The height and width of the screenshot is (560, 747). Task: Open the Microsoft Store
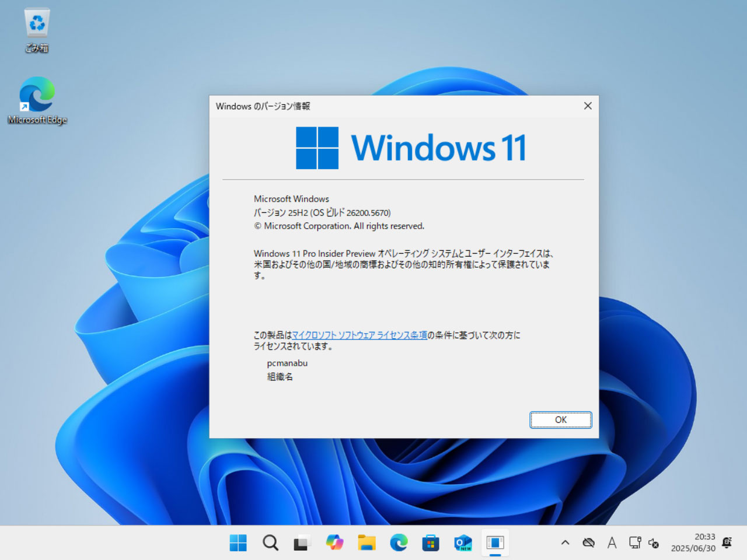click(x=431, y=542)
